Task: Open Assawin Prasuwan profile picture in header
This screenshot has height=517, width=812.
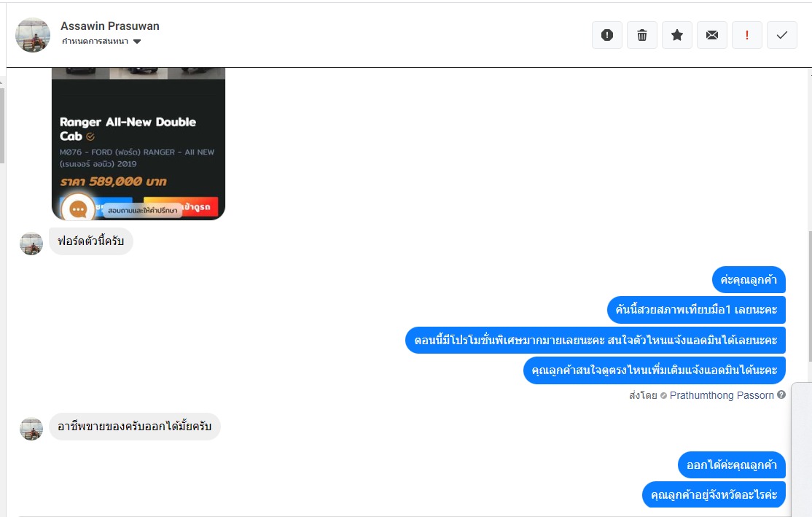Action: pyautogui.click(x=33, y=35)
